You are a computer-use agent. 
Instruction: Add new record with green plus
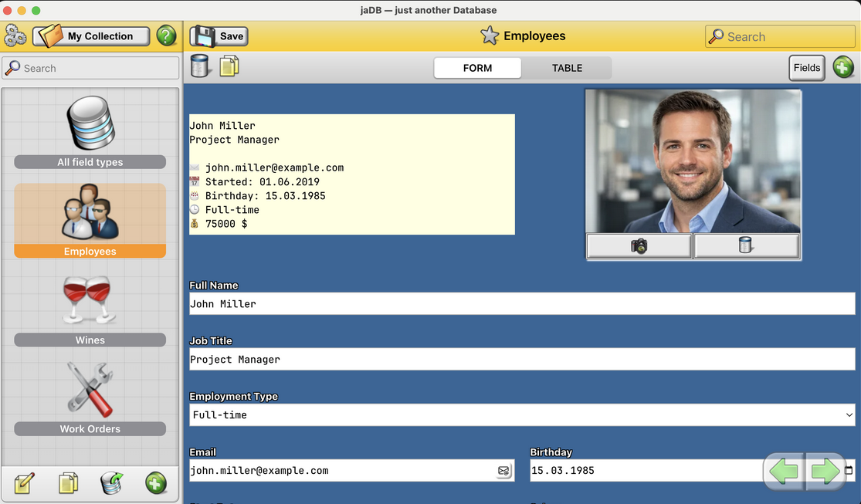point(843,68)
